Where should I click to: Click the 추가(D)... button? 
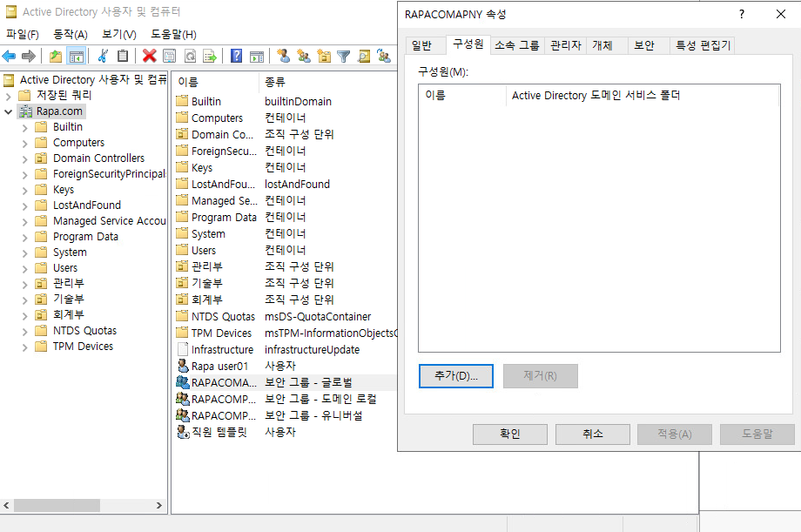click(456, 376)
